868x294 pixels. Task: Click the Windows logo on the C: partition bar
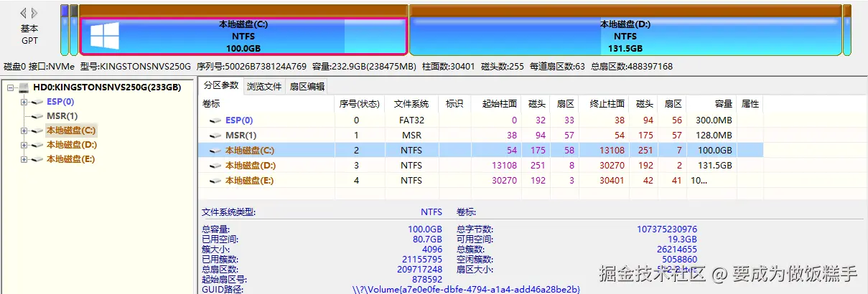pos(105,36)
